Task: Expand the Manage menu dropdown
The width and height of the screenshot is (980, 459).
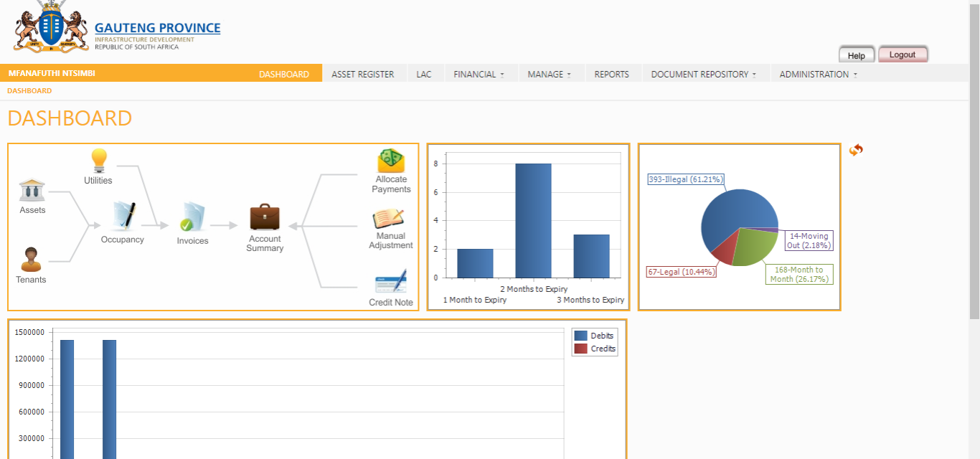Action: 550,74
